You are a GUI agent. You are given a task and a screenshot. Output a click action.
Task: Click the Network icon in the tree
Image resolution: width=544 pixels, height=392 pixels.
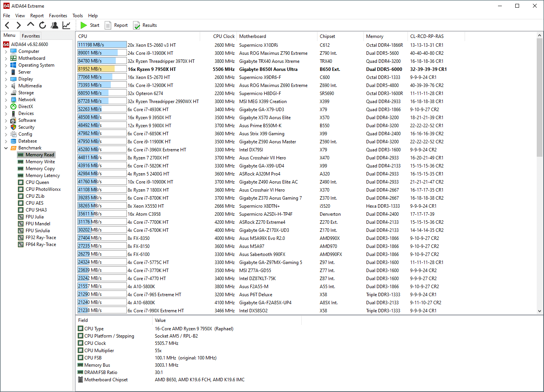pos(14,100)
